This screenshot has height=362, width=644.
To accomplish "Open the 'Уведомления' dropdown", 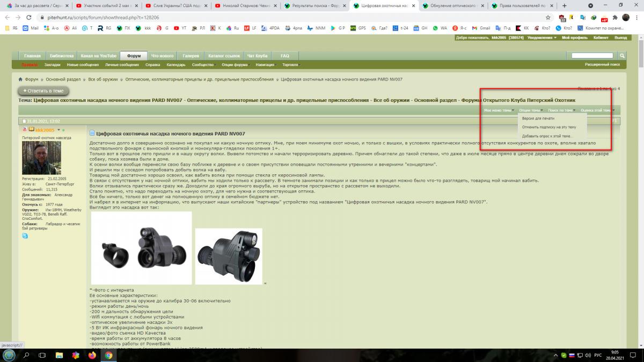I will pos(541,38).
